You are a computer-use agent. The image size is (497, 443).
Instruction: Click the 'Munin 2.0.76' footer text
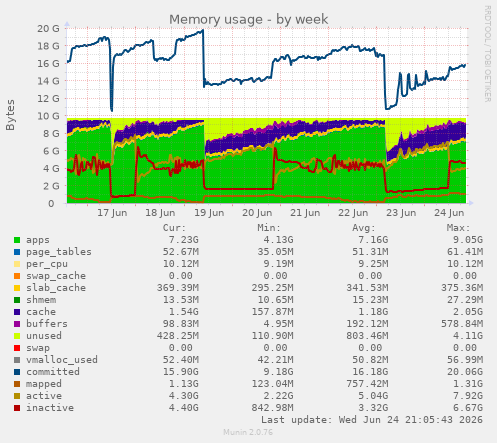coord(248,432)
